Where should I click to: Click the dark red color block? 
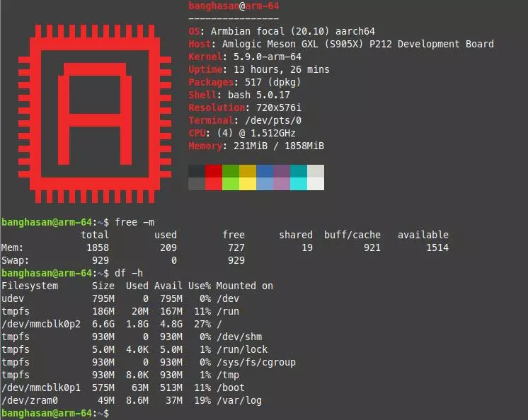pyautogui.click(x=214, y=171)
